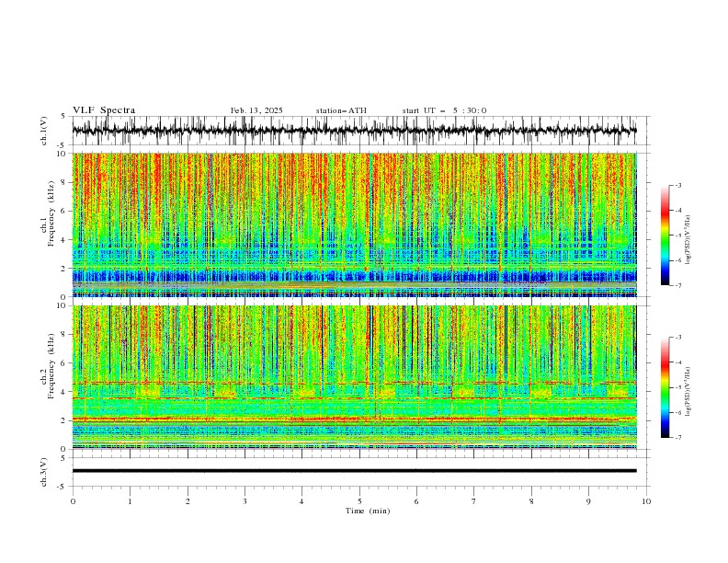Screen dimensions: 728x563
Task: Click the 'start UT = 5:30:0' text
Action: (444, 110)
